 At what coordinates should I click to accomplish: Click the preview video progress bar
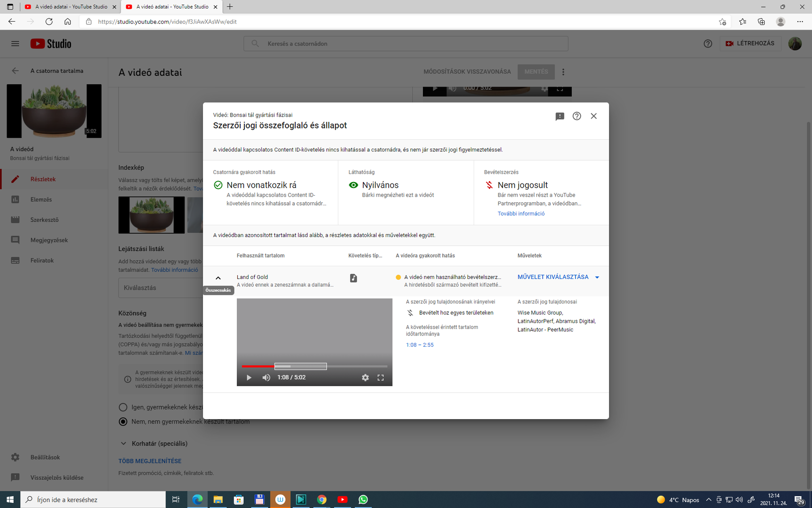click(x=314, y=366)
